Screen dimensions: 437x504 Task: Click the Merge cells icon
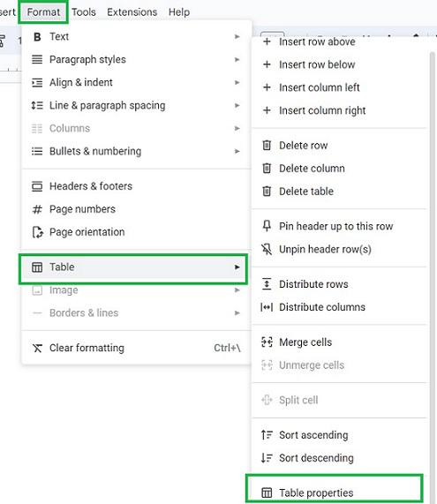267,342
